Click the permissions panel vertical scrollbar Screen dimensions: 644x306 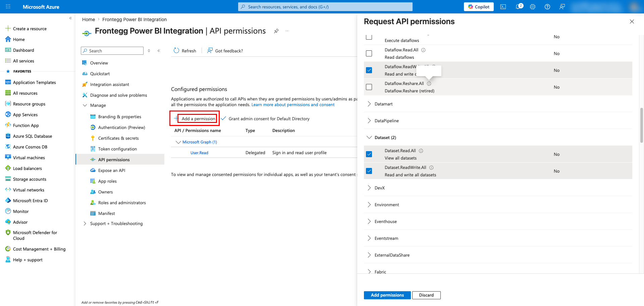point(642,125)
